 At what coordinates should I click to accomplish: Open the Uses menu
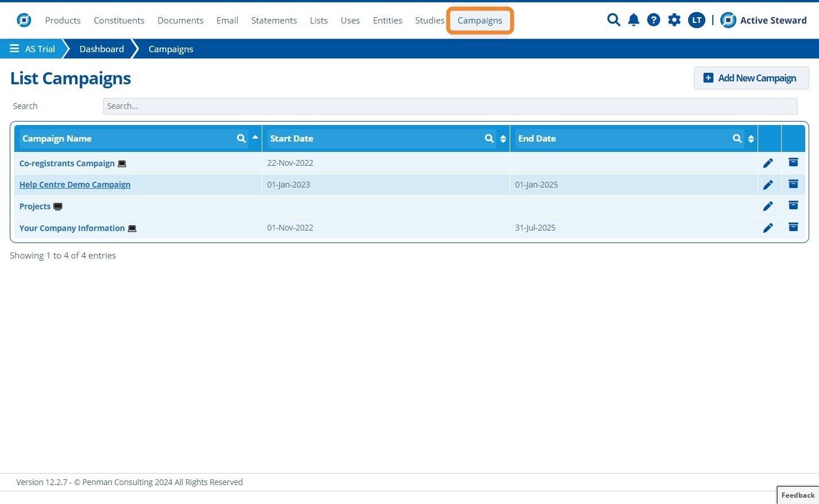click(350, 20)
